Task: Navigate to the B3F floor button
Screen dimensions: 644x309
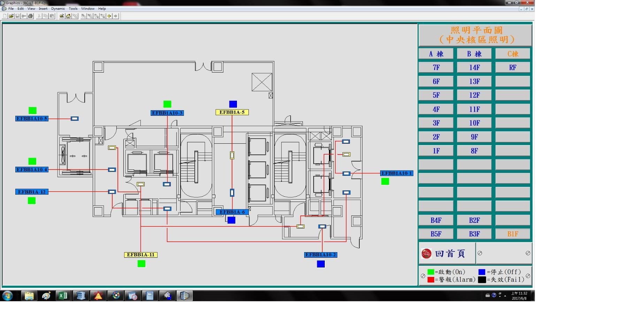Action: [x=474, y=234]
